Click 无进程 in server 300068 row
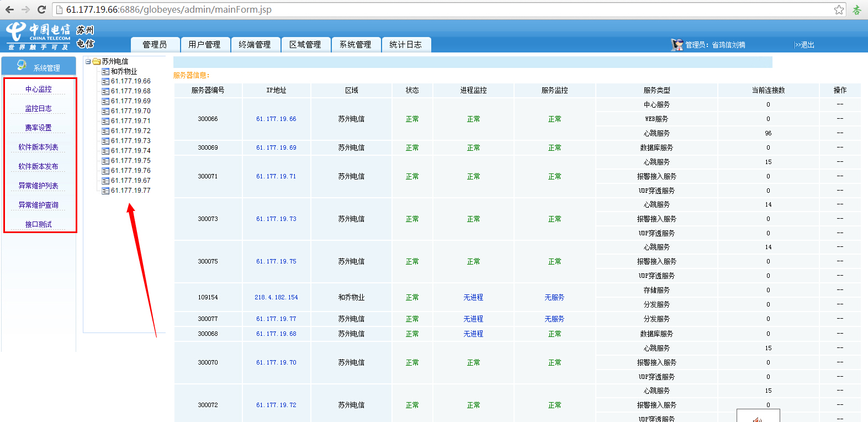868x422 pixels. (x=473, y=334)
